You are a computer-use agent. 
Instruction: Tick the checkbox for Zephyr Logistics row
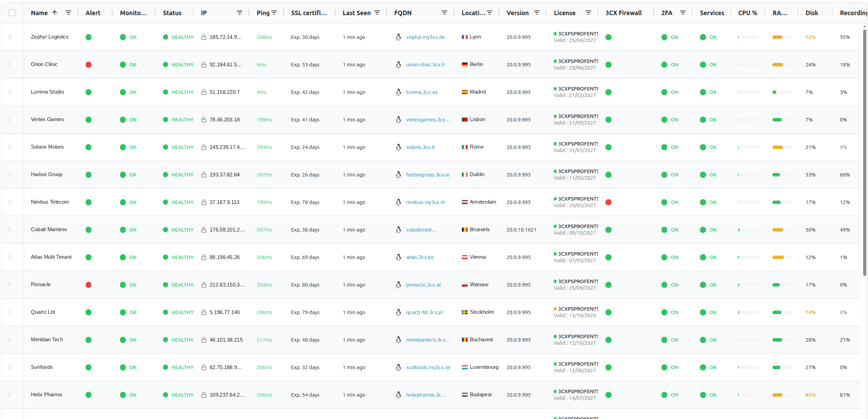[x=10, y=37]
